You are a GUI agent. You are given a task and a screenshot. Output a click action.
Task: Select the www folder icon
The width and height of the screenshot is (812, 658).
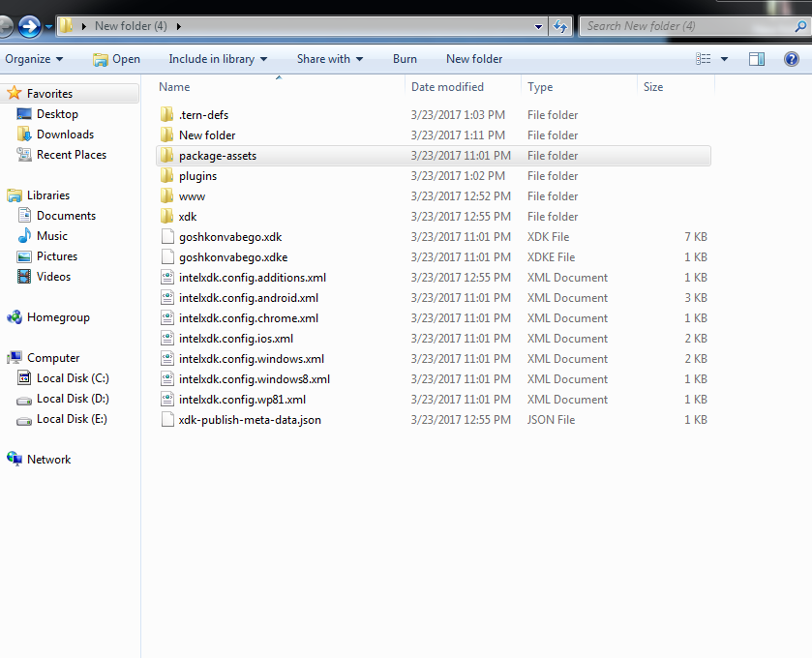click(166, 195)
